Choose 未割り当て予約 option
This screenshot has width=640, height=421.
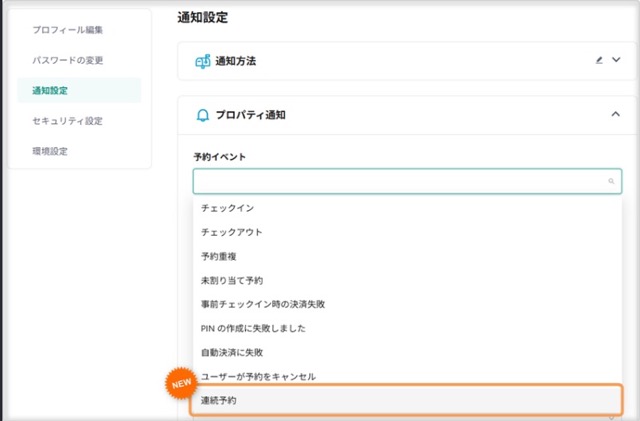[x=407, y=280]
